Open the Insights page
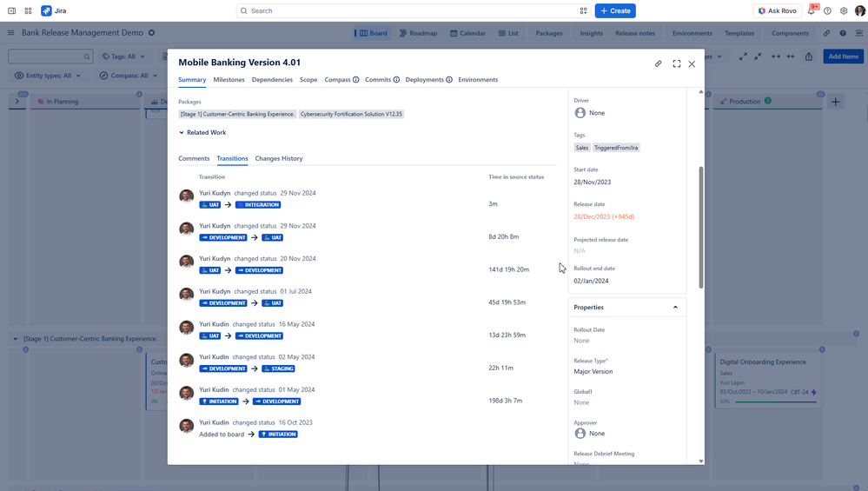The image size is (868, 491). pos(591,33)
